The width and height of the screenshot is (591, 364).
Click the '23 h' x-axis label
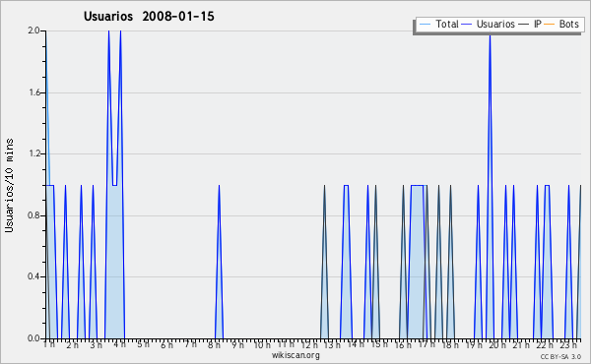click(x=568, y=344)
